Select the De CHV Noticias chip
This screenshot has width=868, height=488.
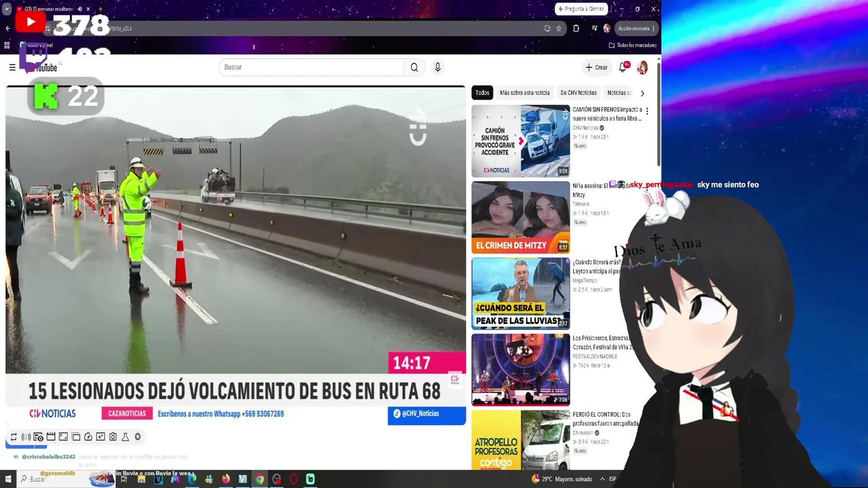click(578, 93)
